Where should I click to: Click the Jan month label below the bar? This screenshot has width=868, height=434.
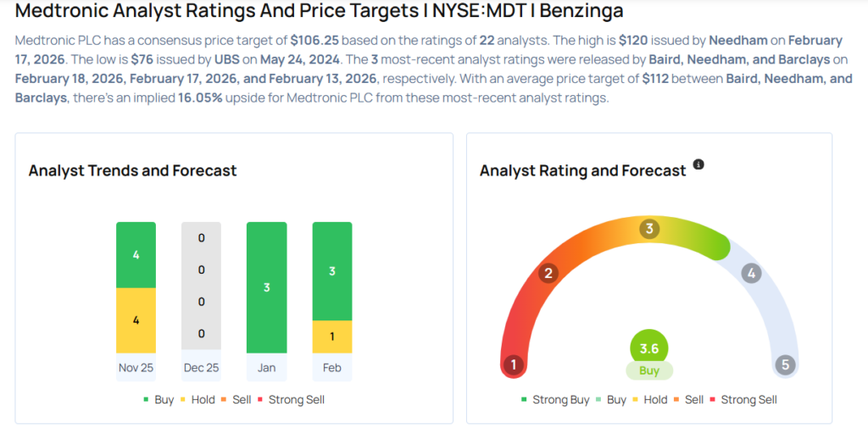[266, 368]
